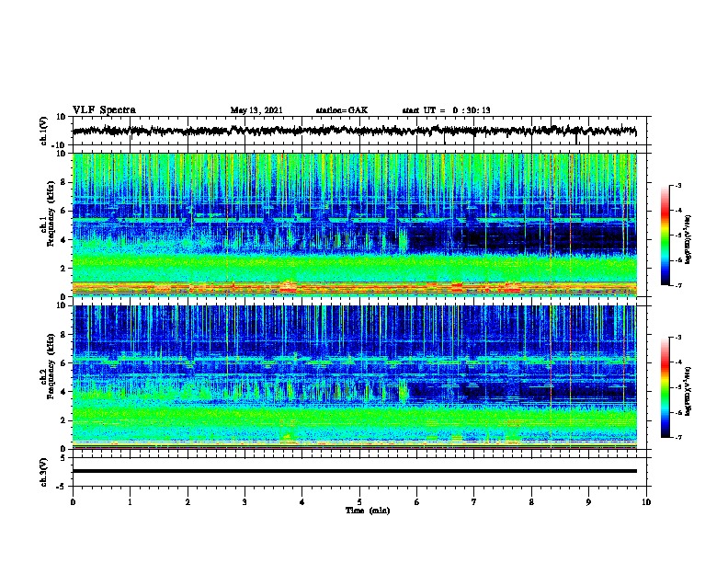
Task: Click the "4" kHz tick of ch.2 spectrogram
Action: (x=64, y=392)
